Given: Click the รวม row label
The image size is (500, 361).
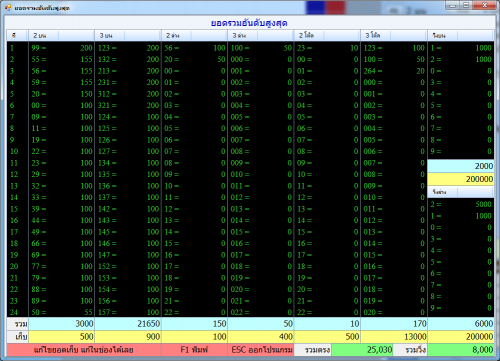Looking at the screenshot, I should click(18, 324).
